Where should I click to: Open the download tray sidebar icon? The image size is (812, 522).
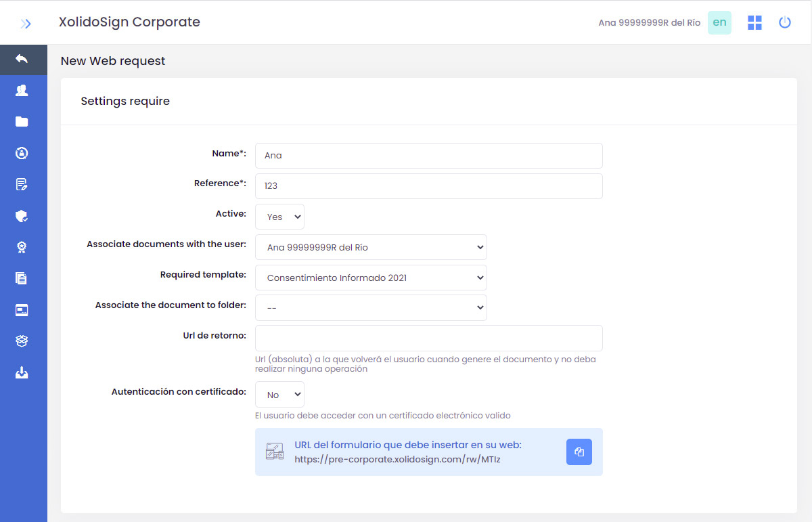click(22, 372)
